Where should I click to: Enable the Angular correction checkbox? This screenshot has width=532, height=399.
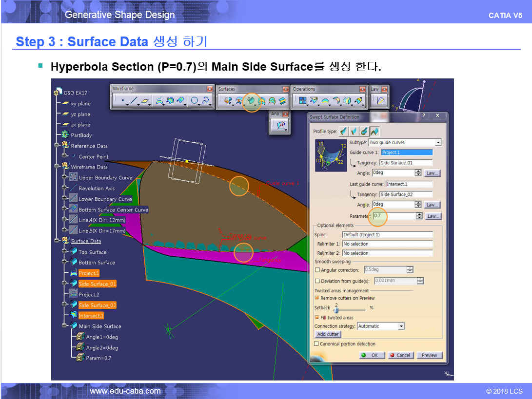pos(317,270)
